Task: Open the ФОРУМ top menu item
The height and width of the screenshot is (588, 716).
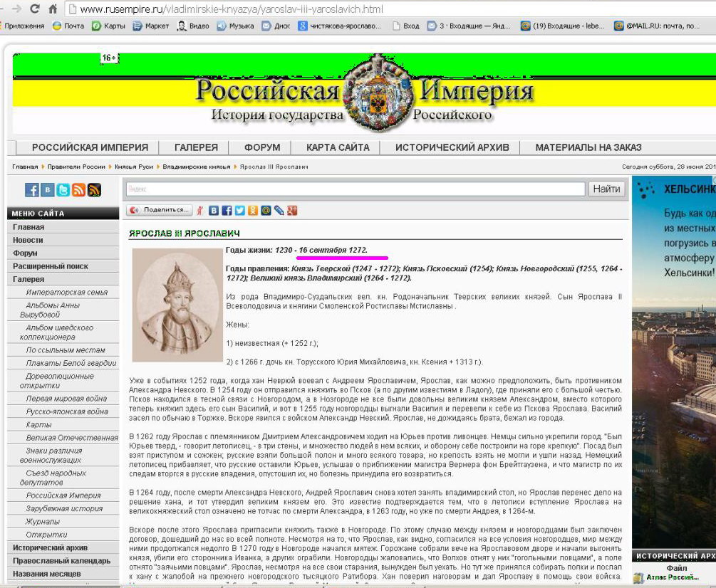Action: (262, 148)
